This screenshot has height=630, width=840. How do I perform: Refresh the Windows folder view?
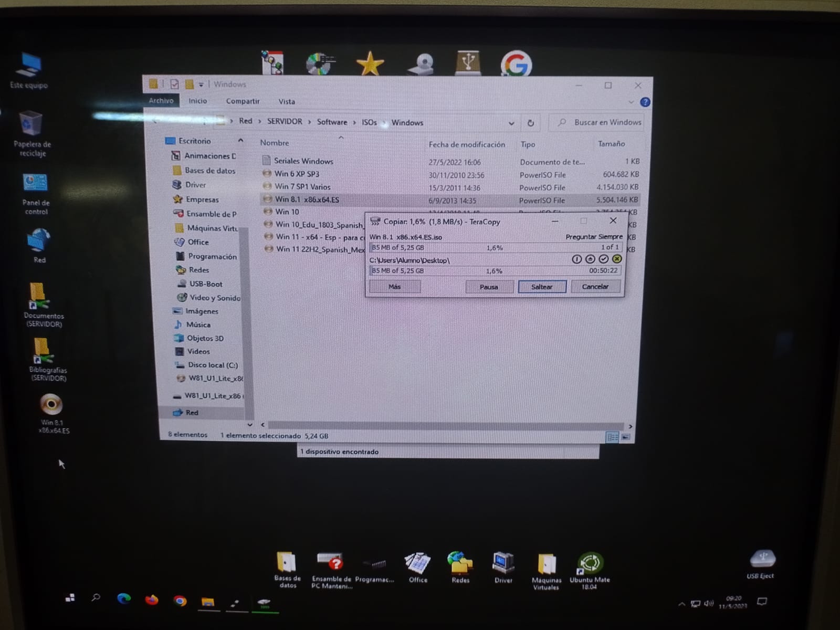[x=531, y=123]
